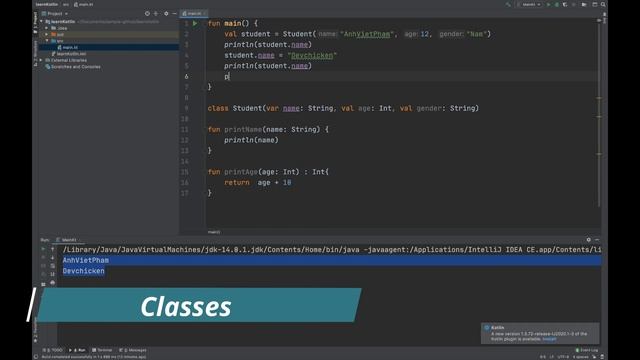Click the return age + 18 line

(258, 182)
